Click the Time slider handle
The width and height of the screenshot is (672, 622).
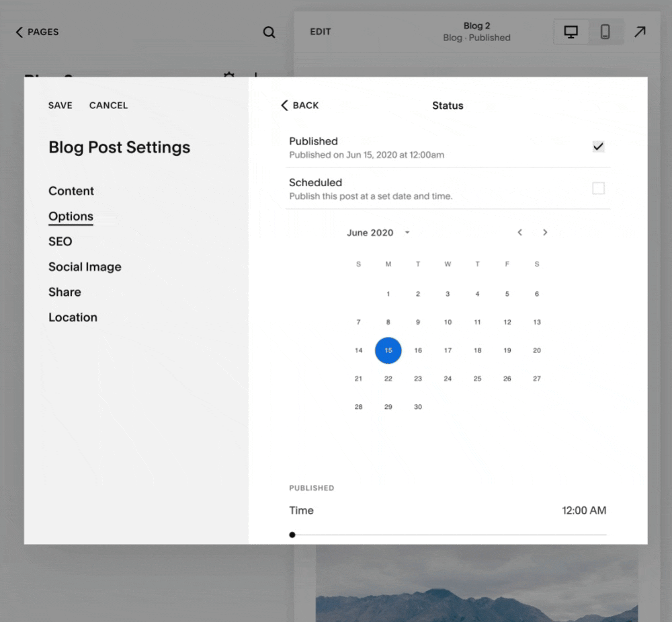pos(292,535)
